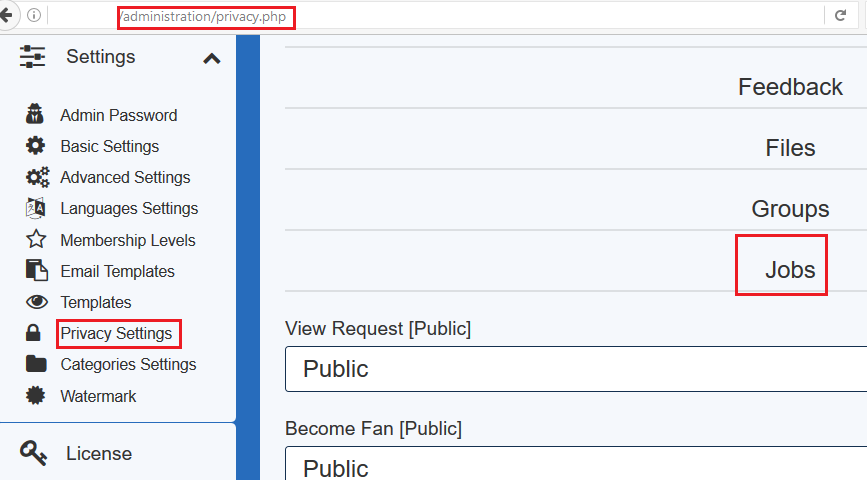The height and width of the screenshot is (480, 867).
Task: Click the Privacy Settings lock icon
Action: pyautogui.click(x=33, y=332)
